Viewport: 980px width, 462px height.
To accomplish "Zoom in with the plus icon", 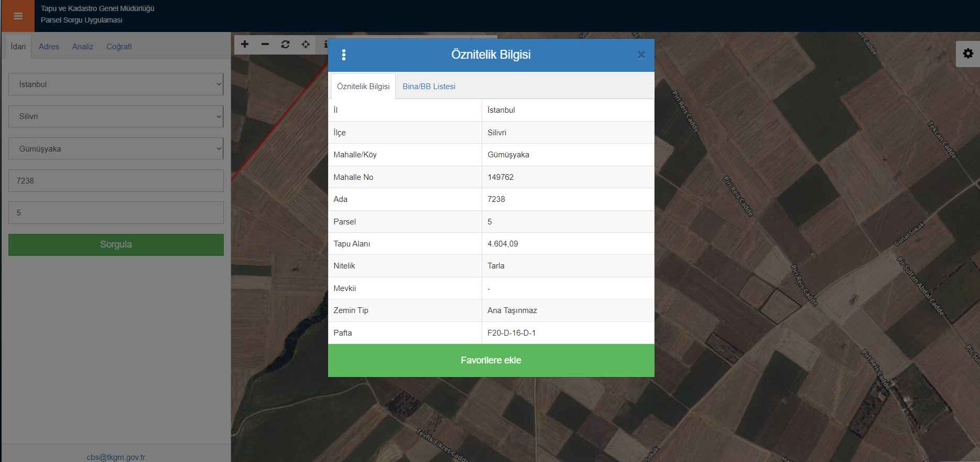I will (245, 45).
